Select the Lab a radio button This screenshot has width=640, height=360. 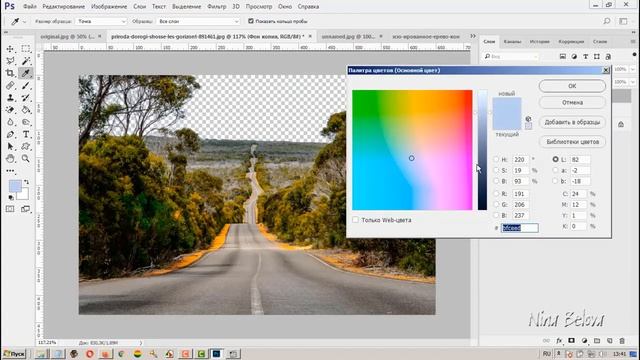(x=556, y=170)
